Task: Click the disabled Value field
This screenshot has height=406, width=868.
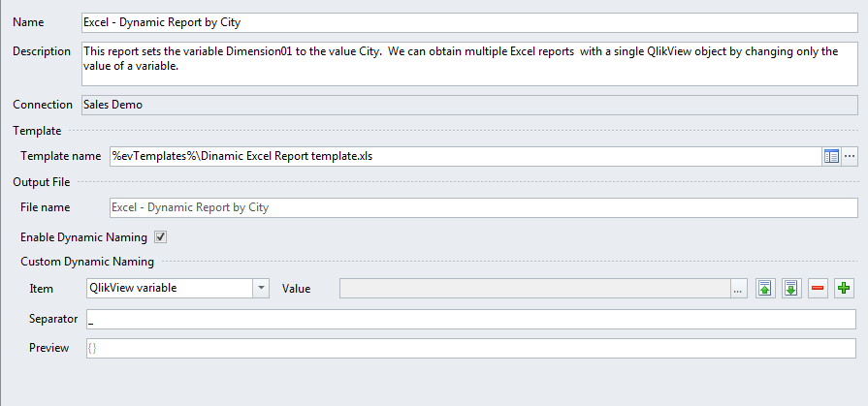Action: [534, 289]
